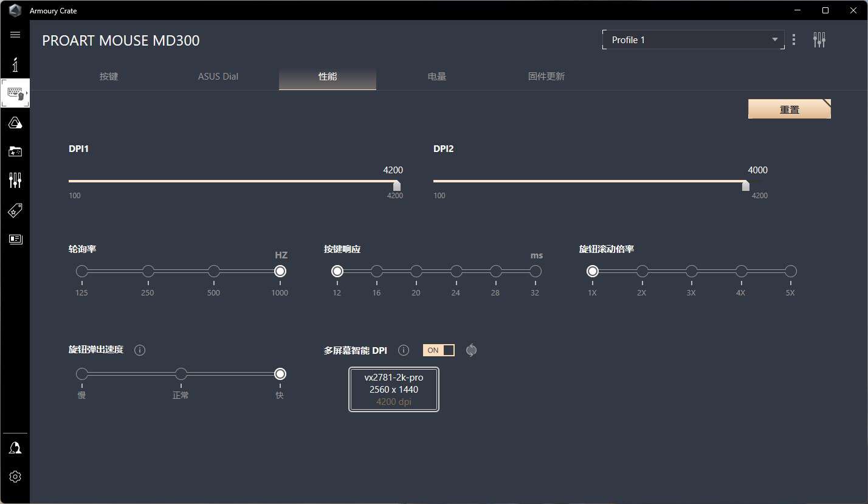This screenshot has width=868, height=504.
Task: Select 3X dial scroll multiplier
Action: tap(691, 271)
